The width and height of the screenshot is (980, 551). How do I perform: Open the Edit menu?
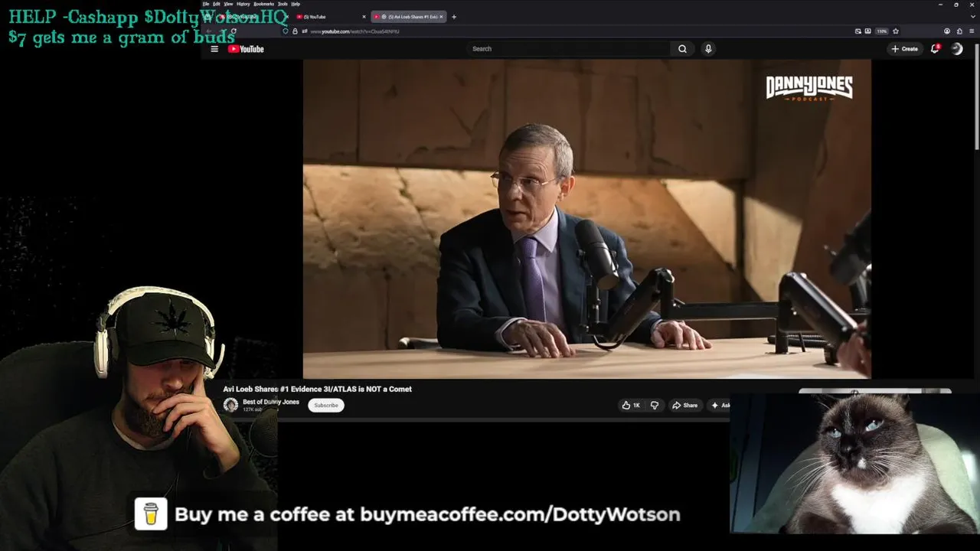coord(217,4)
